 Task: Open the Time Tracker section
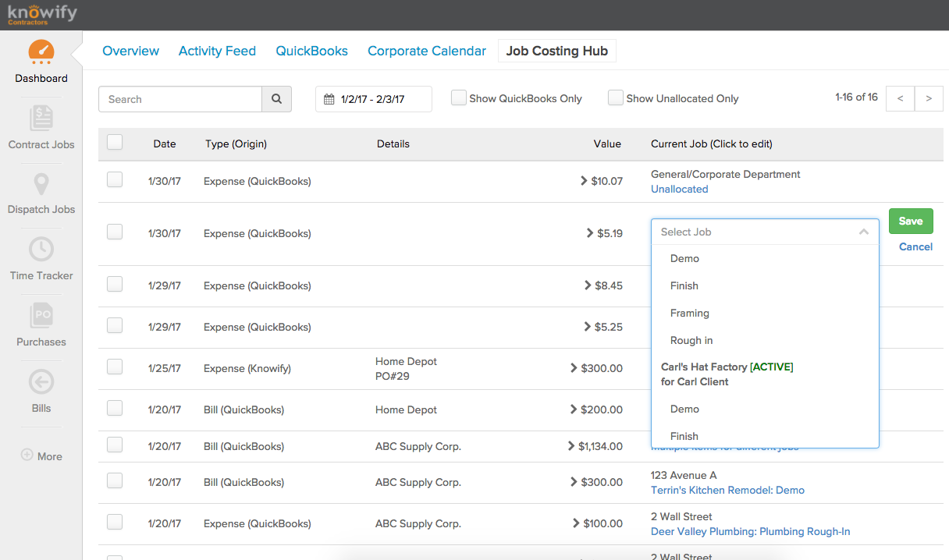[41, 259]
